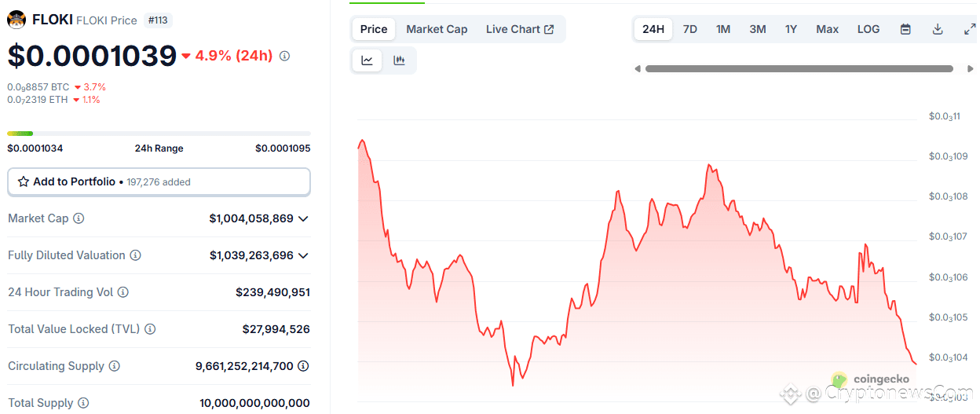Select 1Y time range
This screenshot has height=414, width=980.
point(791,29)
